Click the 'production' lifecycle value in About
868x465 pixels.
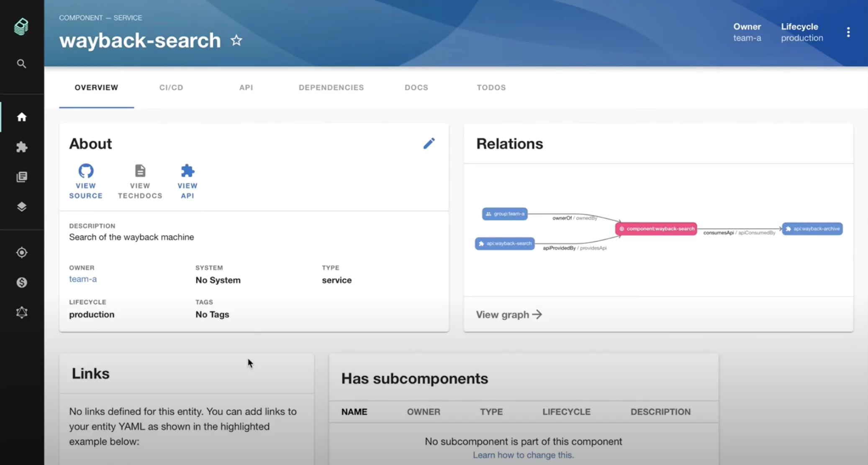coord(92,314)
